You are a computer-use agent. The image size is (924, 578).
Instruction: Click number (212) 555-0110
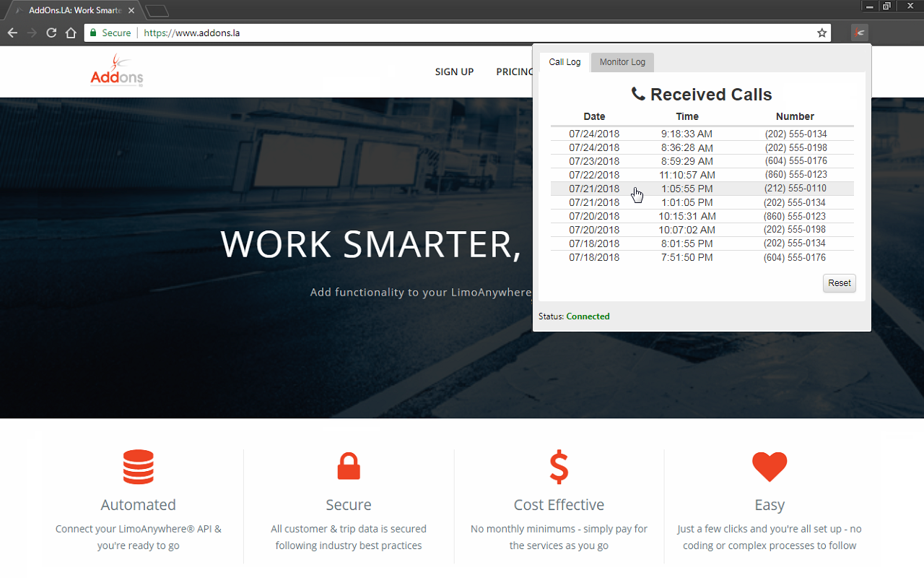click(x=796, y=189)
